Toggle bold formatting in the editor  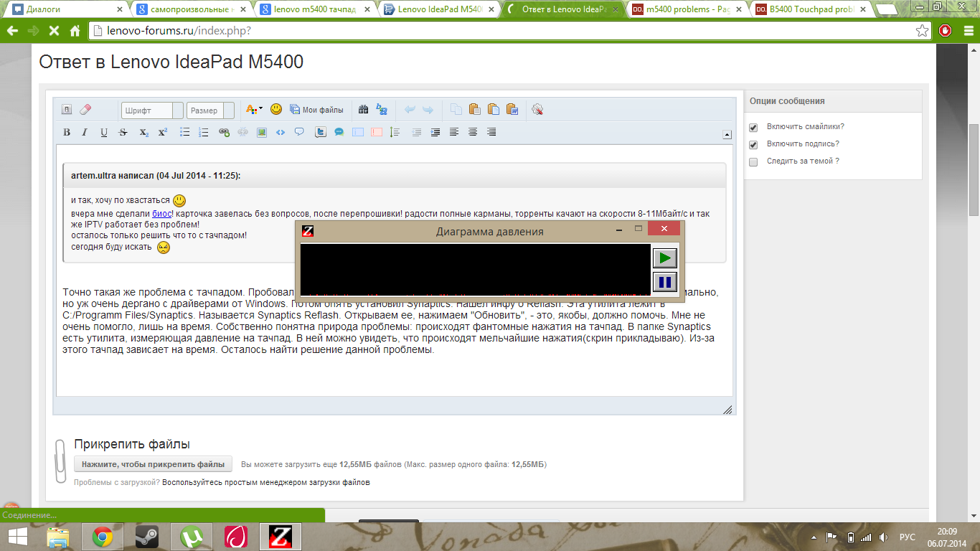tap(67, 133)
